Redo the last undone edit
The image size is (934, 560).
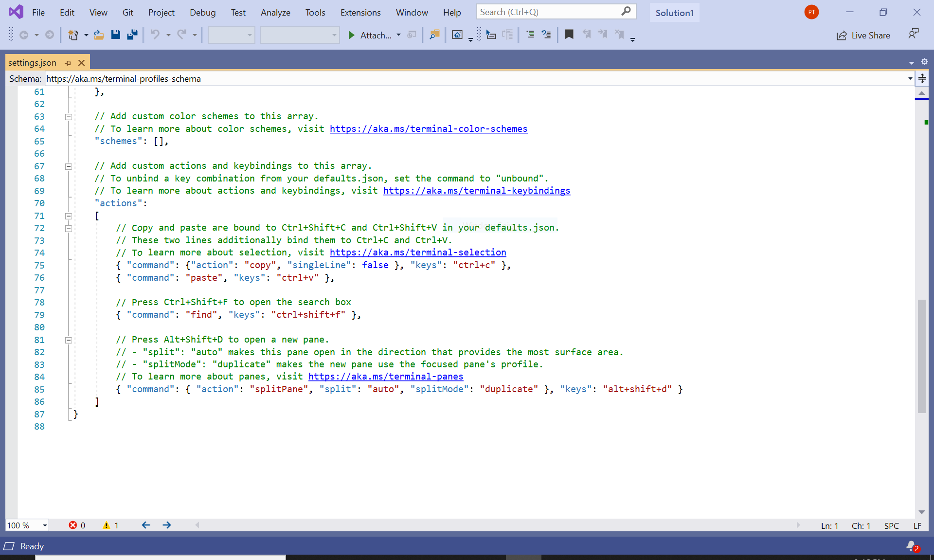[x=181, y=35]
